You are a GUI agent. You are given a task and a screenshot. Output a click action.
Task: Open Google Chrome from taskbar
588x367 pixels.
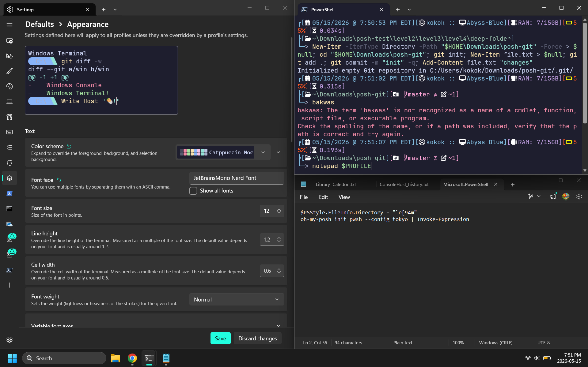pyautogui.click(x=132, y=358)
